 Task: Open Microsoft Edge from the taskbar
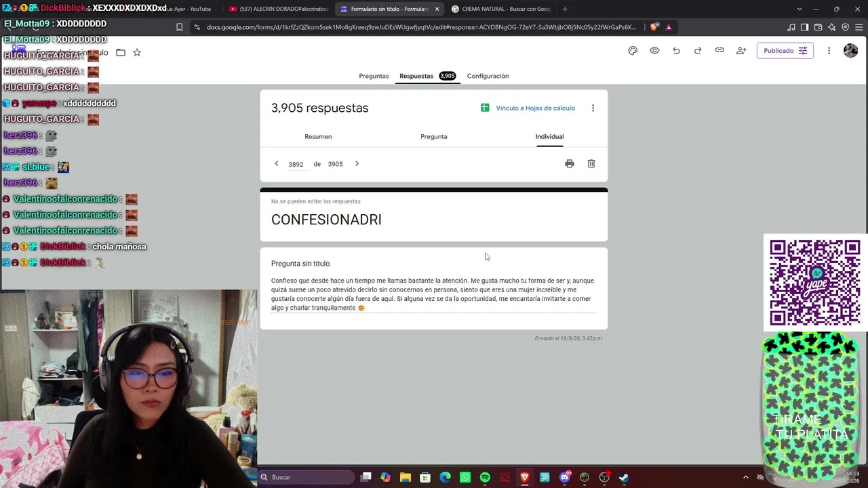click(446, 477)
